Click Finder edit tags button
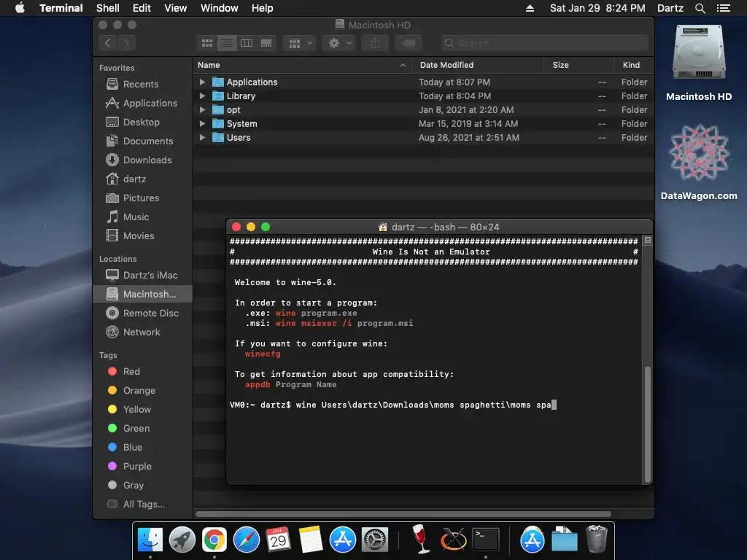Image resolution: width=747 pixels, height=560 pixels. 409,43
